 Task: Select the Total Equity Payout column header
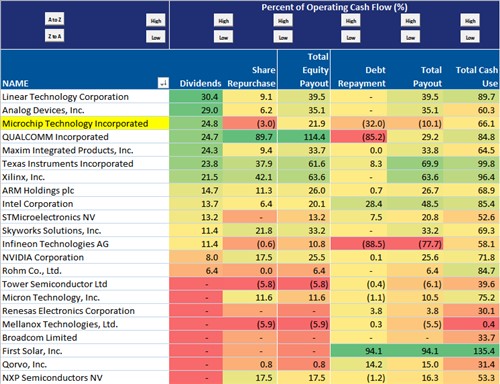point(304,70)
